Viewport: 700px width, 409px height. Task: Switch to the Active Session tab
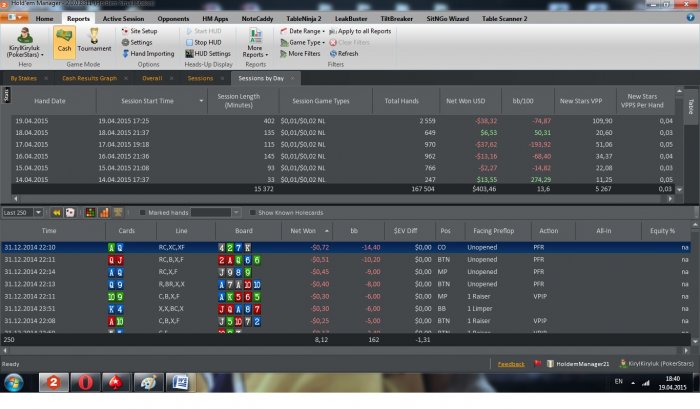pos(123,18)
